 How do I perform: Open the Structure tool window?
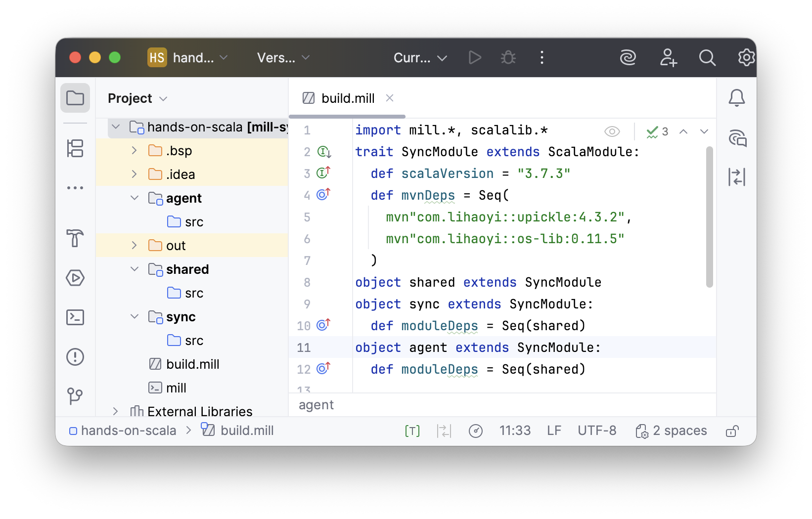point(75,148)
